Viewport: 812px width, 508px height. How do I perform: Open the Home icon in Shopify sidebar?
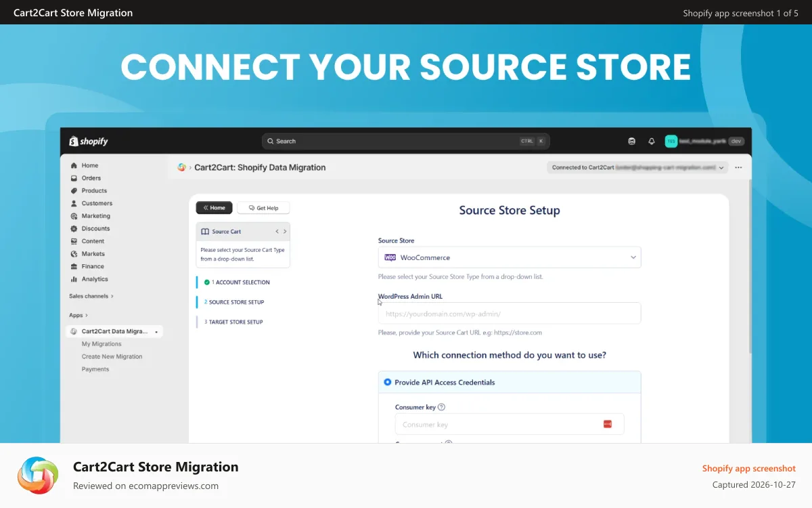(x=74, y=165)
